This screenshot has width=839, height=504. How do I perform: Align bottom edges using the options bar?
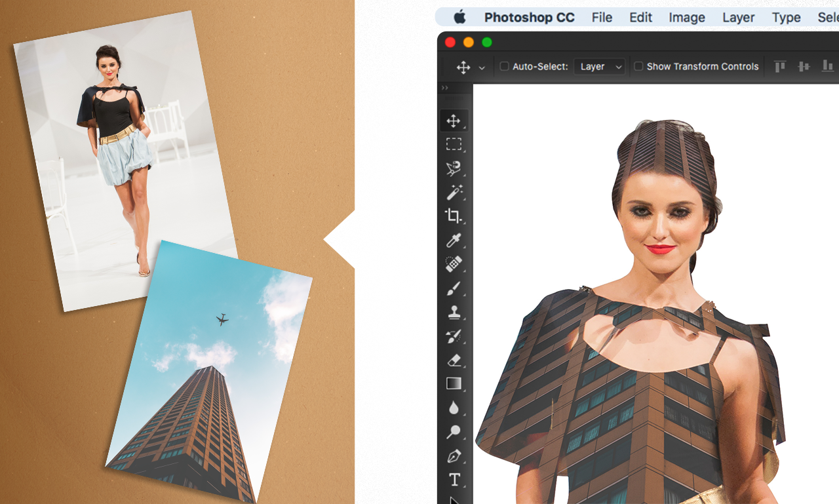pyautogui.click(x=828, y=66)
